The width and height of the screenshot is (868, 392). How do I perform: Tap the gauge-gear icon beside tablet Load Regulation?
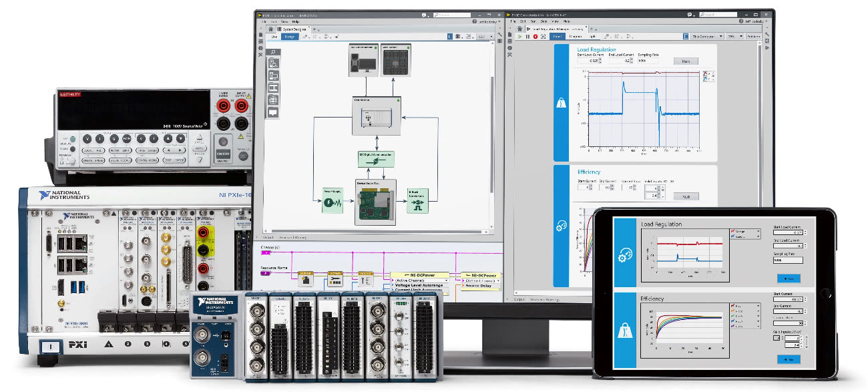coord(626,254)
